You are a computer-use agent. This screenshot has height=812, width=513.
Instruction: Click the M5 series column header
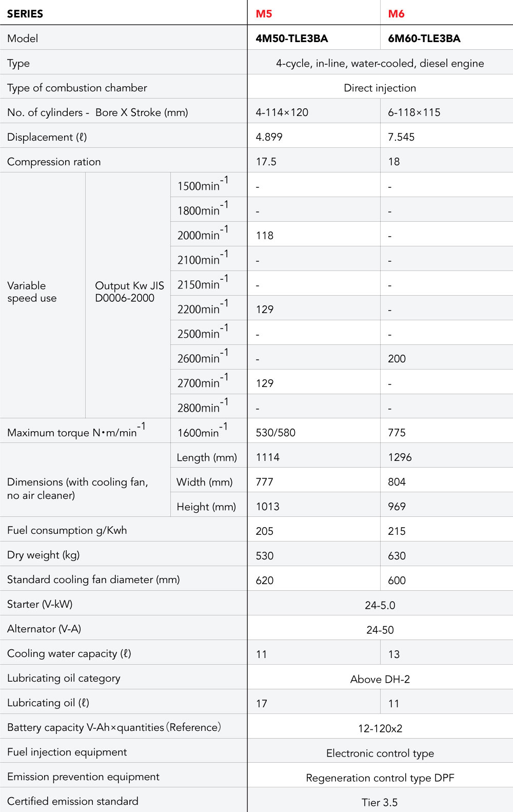(x=264, y=14)
